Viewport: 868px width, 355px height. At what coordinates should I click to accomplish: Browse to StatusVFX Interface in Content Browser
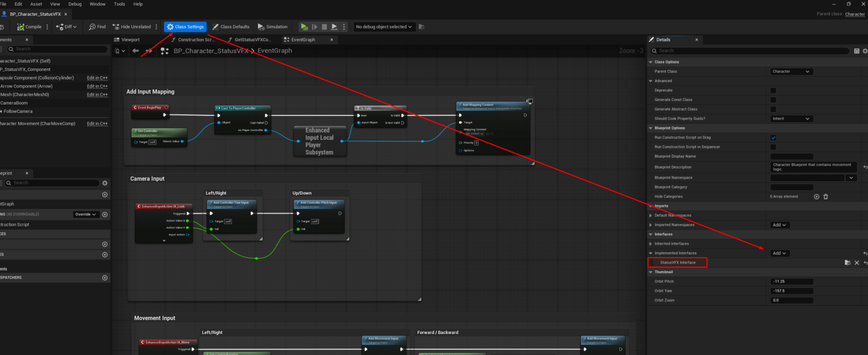click(847, 263)
